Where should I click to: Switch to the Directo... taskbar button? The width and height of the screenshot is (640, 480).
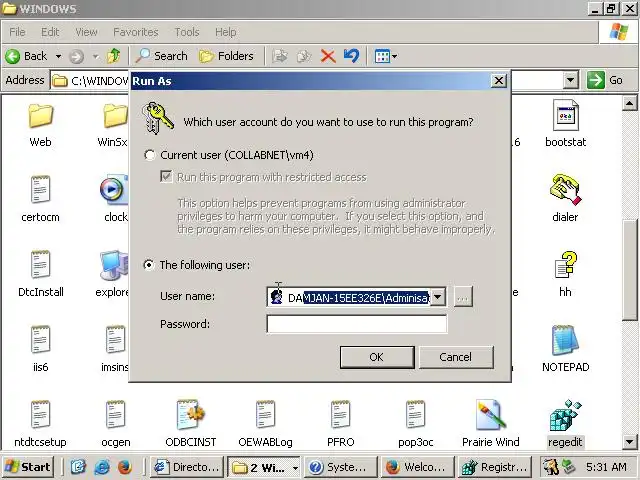pyautogui.click(x=187, y=467)
